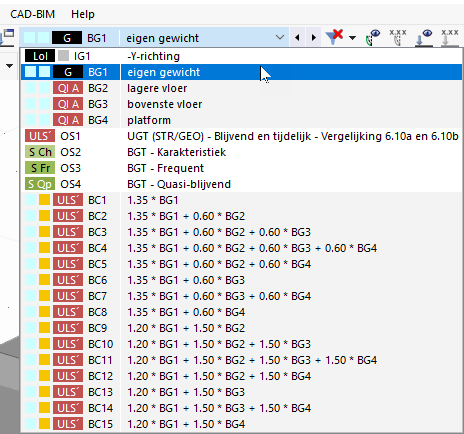Viewport: 464px width, 434px height.
Task: Click the red-X filter icon in toolbar
Action: [334, 37]
